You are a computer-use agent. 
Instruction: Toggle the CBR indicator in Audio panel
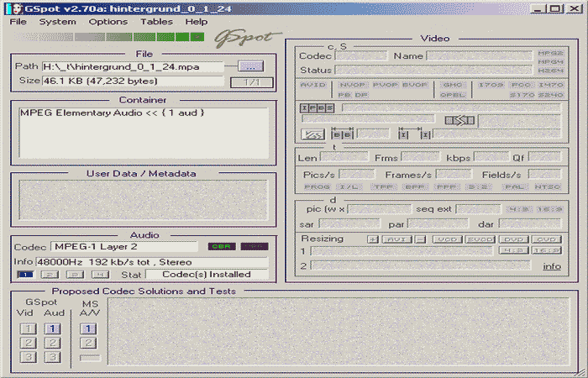tap(221, 247)
